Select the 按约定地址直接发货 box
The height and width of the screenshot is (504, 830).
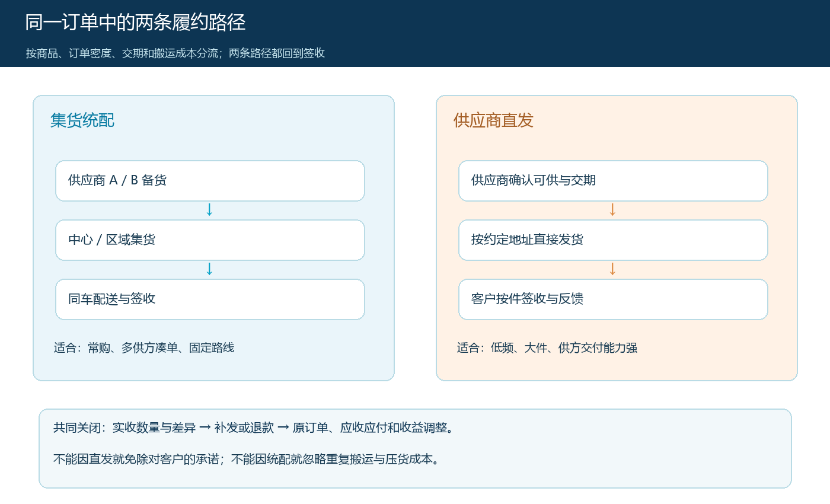click(613, 240)
